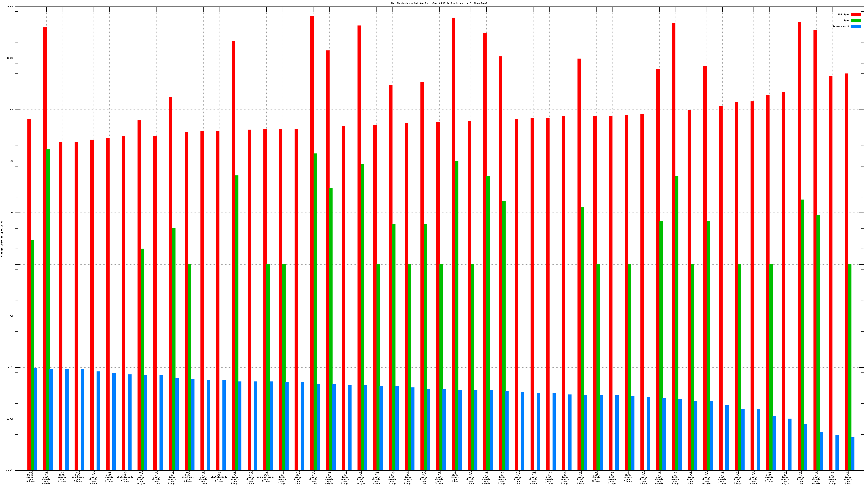Click the 0.01 y-axis tick label

click(x=11, y=367)
